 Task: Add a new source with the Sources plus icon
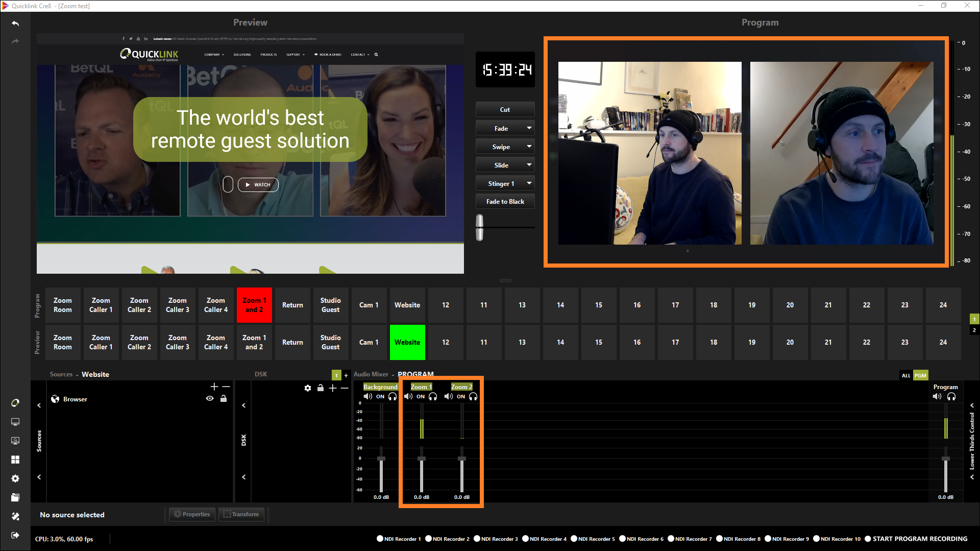[x=214, y=387]
